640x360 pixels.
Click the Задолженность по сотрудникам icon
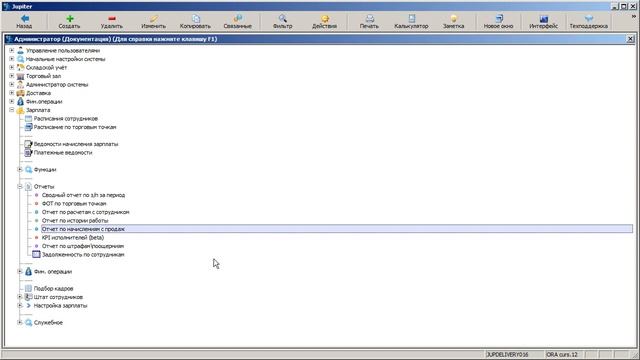[36, 255]
